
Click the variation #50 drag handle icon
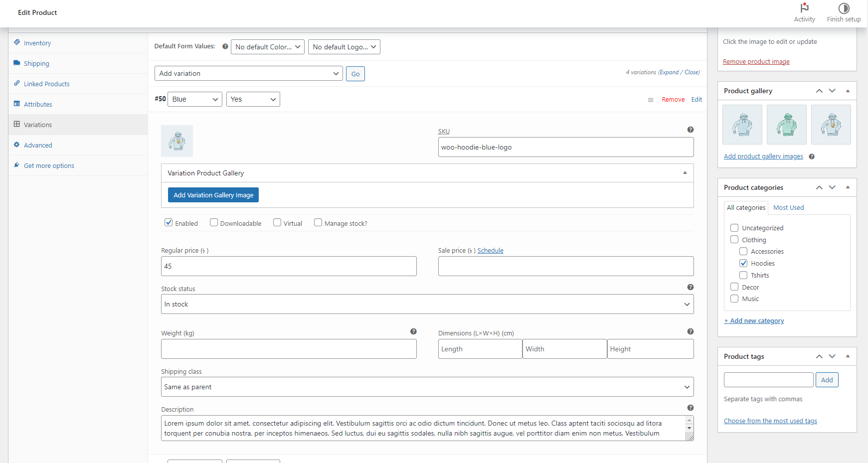651,100
